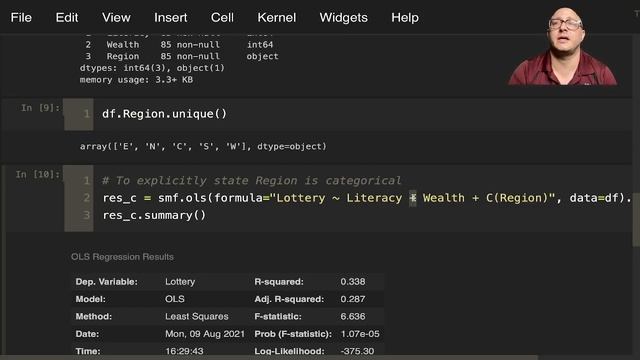Click the Model value OLS

point(175,299)
